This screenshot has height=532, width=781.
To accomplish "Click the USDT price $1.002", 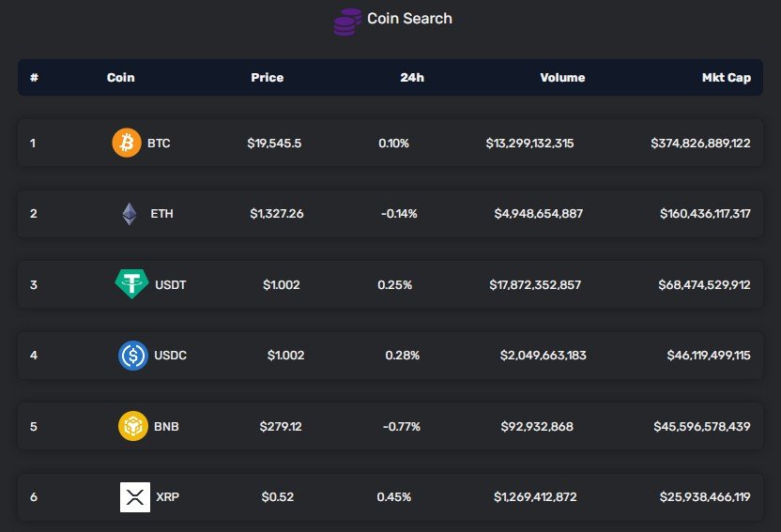I will (282, 284).
